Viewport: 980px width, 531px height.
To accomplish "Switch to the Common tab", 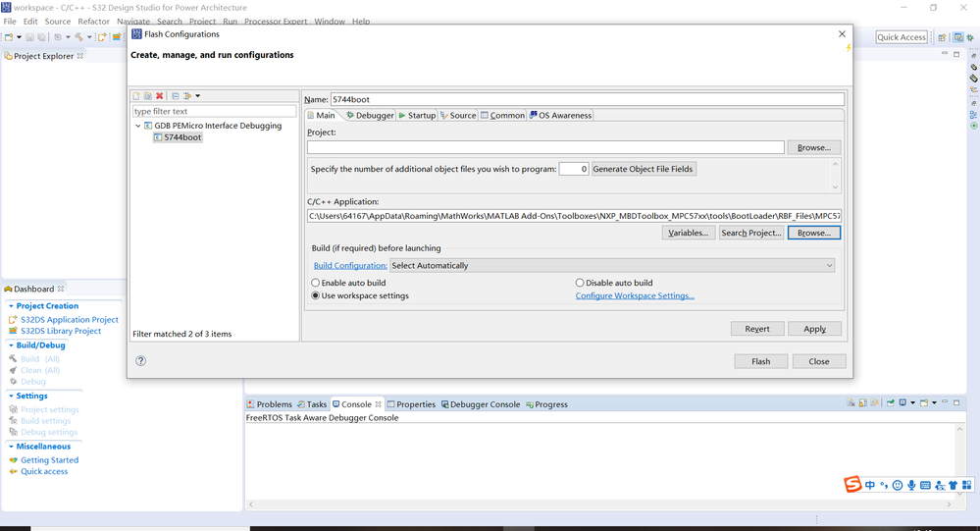I will point(502,115).
